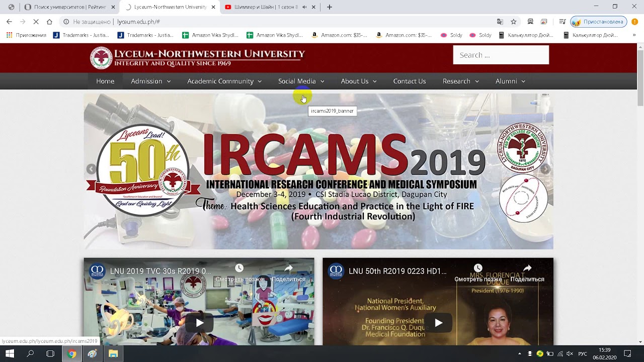Mute the audio on the YouTube tab

point(304,7)
